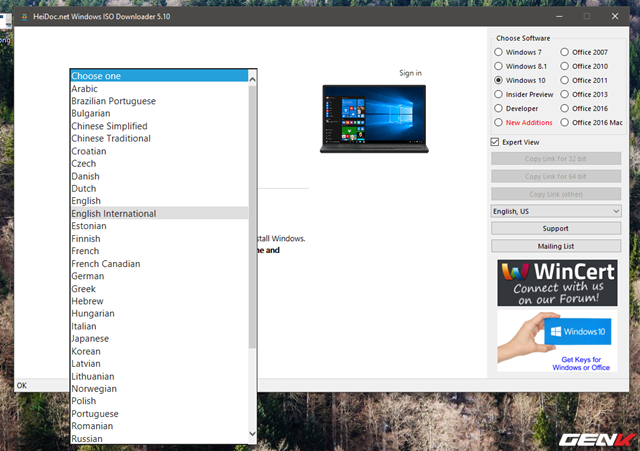Pick Chinese Traditional from the list
The width and height of the screenshot is (640, 451).
(x=159, y=138)
